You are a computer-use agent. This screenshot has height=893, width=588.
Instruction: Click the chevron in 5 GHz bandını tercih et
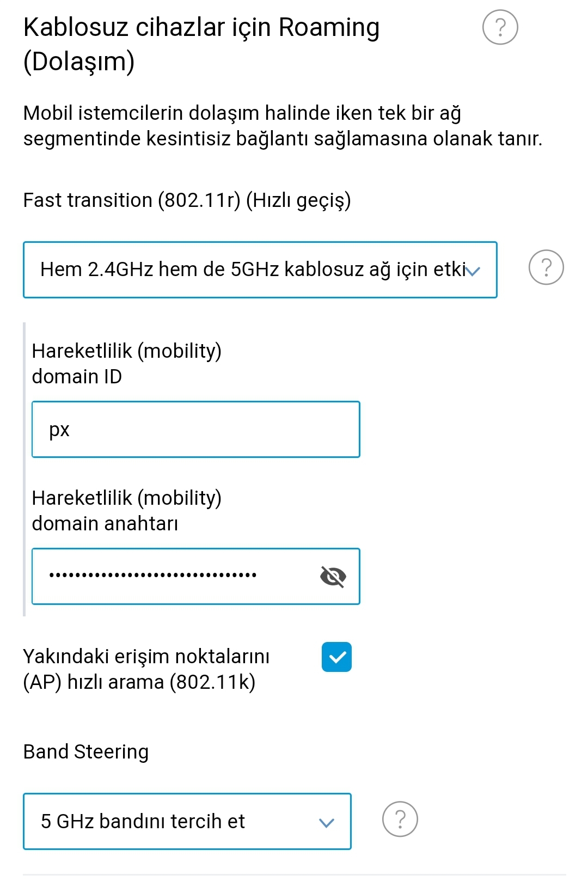tap(326, 823)
